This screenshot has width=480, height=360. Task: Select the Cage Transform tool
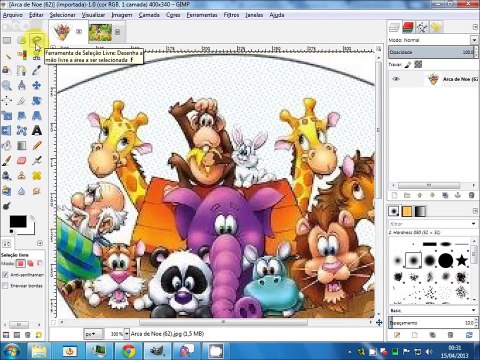(x=22, y=130)
